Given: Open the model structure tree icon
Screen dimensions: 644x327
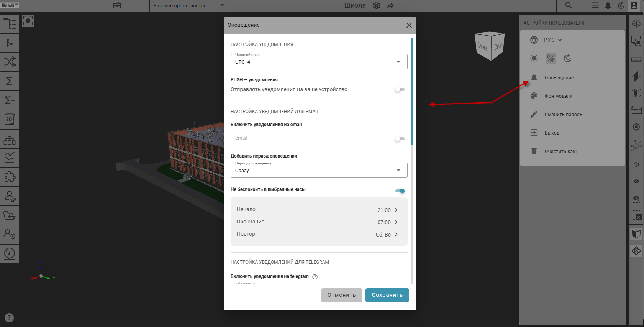Looking at the screenshot, I should coord(10,23).
